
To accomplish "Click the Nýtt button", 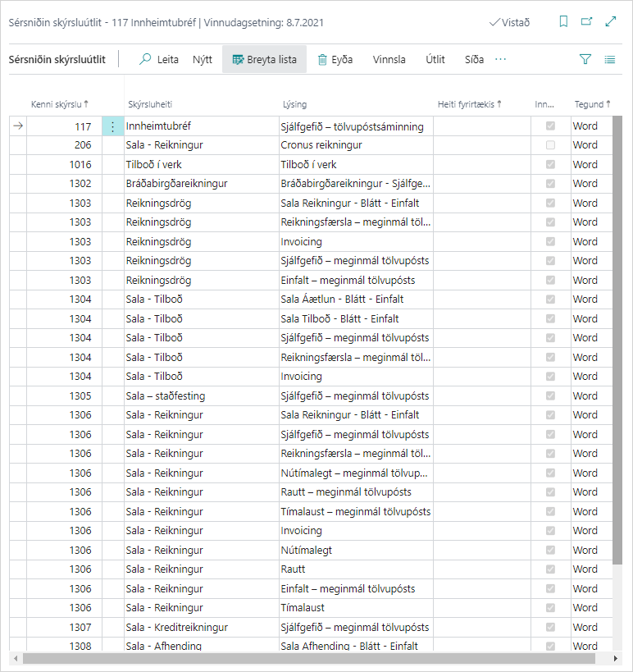I will pos(202,59).
